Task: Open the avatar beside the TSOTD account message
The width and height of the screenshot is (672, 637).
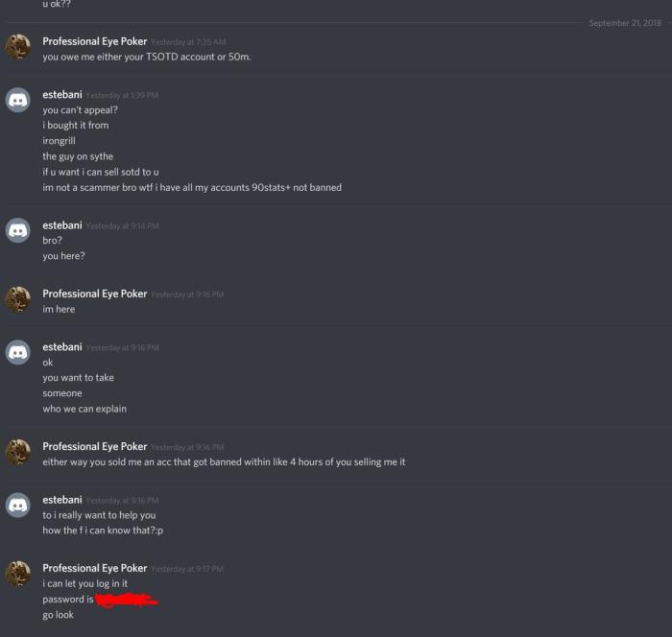Action: coord(17,47)
